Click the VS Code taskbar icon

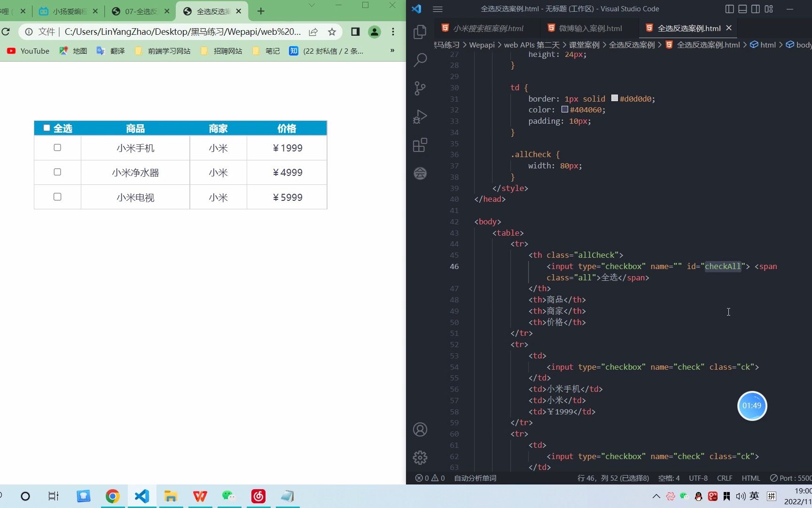coord(141,496)
